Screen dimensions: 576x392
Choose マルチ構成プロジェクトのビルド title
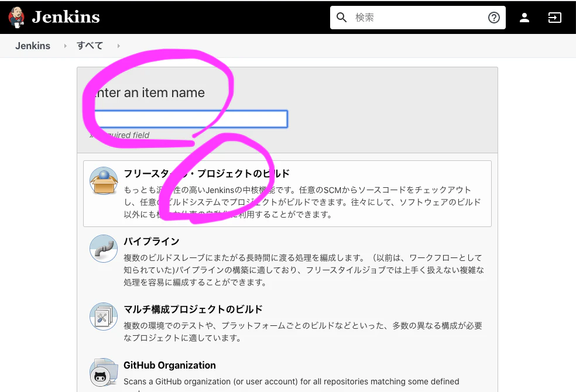tap(193, 309)
